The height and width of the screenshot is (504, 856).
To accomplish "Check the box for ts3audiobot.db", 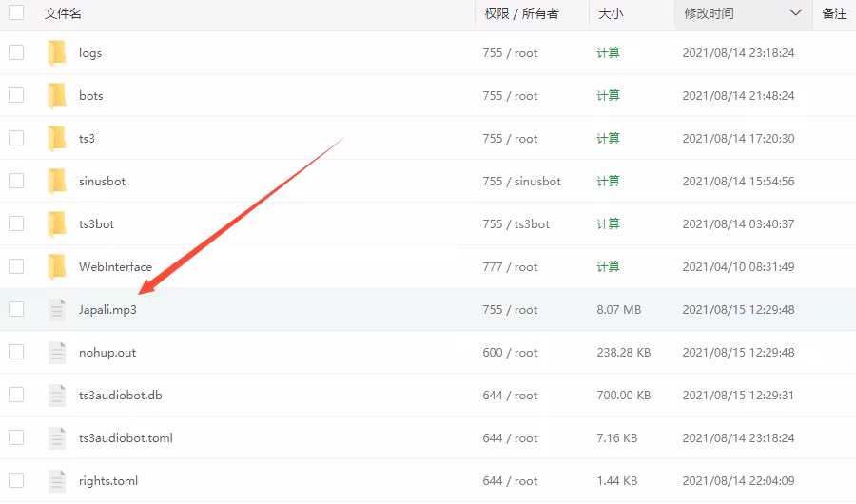I will point(16,395).
